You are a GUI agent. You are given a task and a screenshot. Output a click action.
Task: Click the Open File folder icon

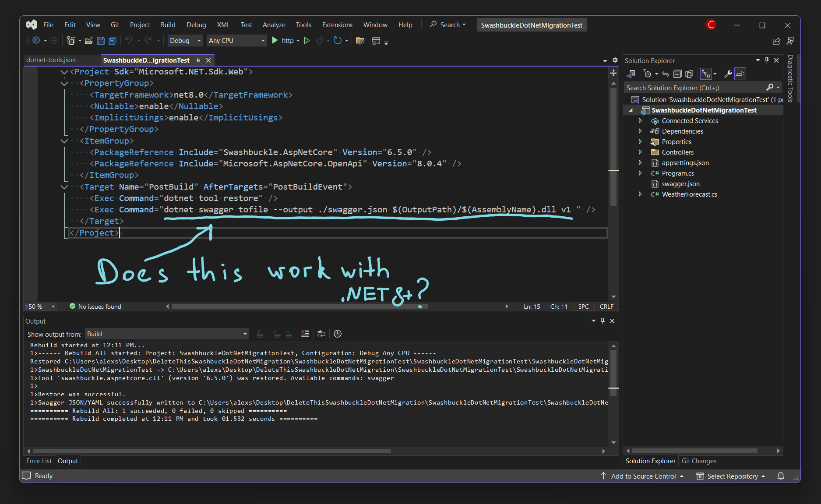[89, 41]
